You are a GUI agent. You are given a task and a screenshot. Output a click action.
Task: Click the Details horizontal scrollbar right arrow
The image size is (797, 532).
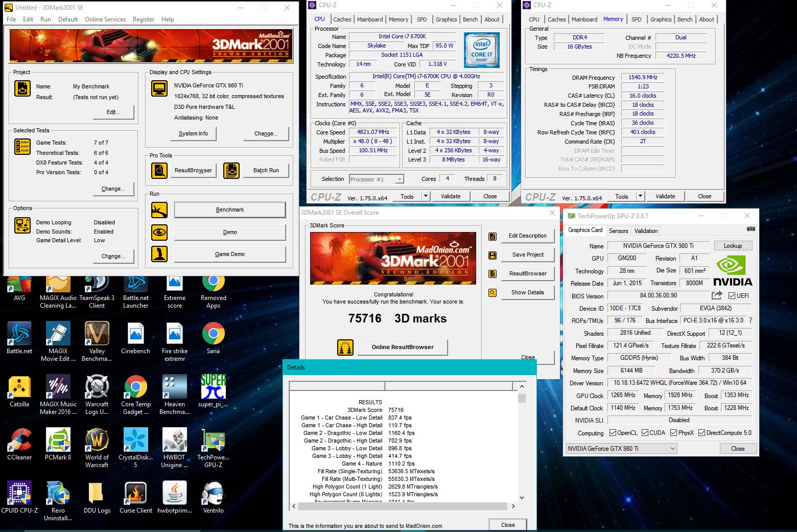click(513, 506)
